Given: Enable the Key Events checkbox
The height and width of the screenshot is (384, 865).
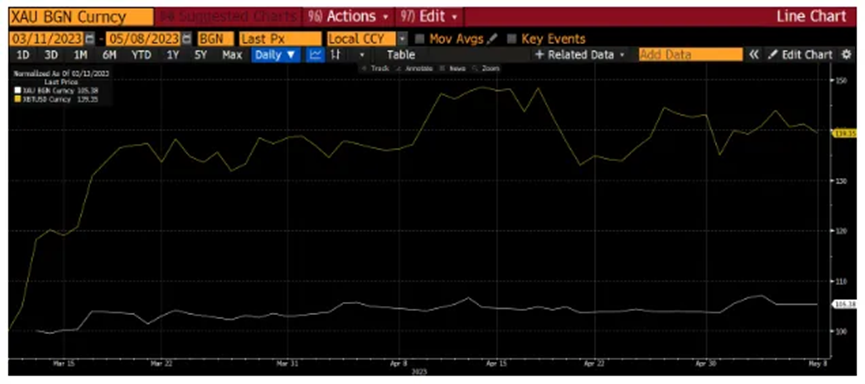Looking at the screenshot, I should coord(512,39).
